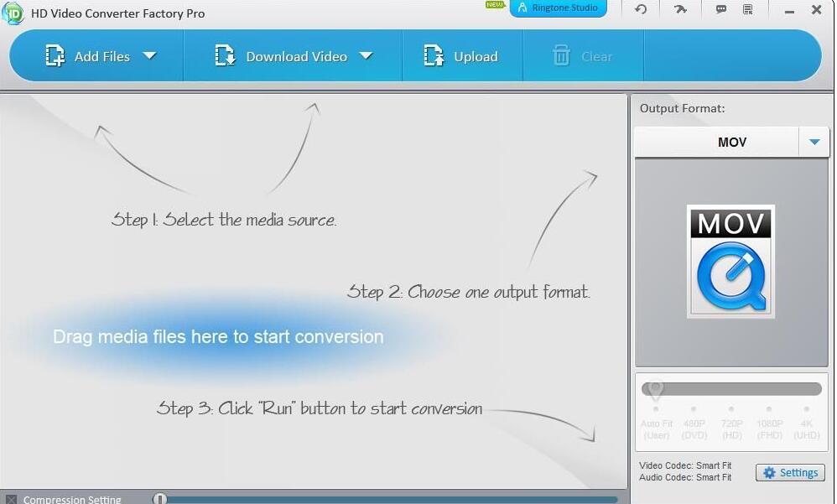Click the Download Video icon
837x504 pixels.
(x=225, y=56)
